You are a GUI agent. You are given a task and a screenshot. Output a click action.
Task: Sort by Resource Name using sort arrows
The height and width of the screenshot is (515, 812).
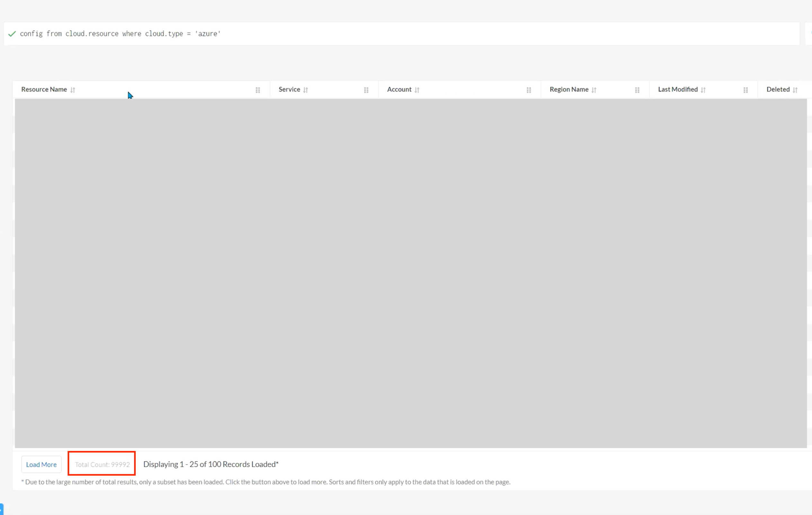[x=73, y=90]
